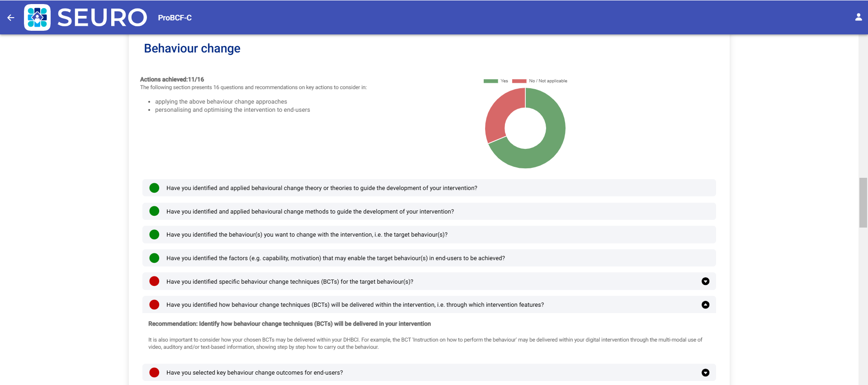Click green status dot for behavioural change theory

tap(154, 188)
